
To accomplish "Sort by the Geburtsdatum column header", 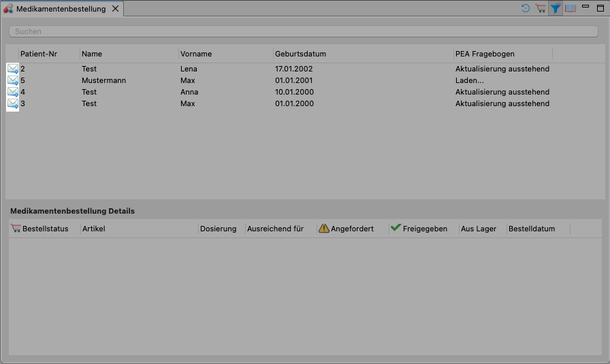I will point(301,54).
